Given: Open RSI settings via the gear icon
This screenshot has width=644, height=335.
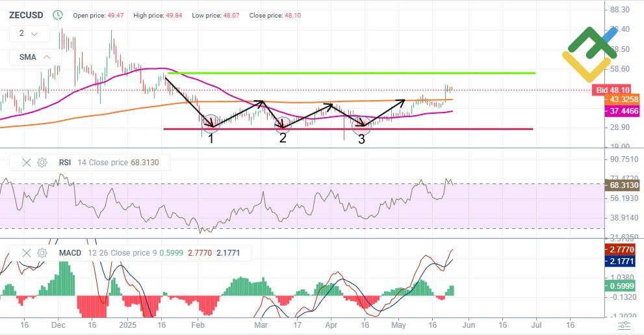Looking at the screenshot, I should (42, 163).
